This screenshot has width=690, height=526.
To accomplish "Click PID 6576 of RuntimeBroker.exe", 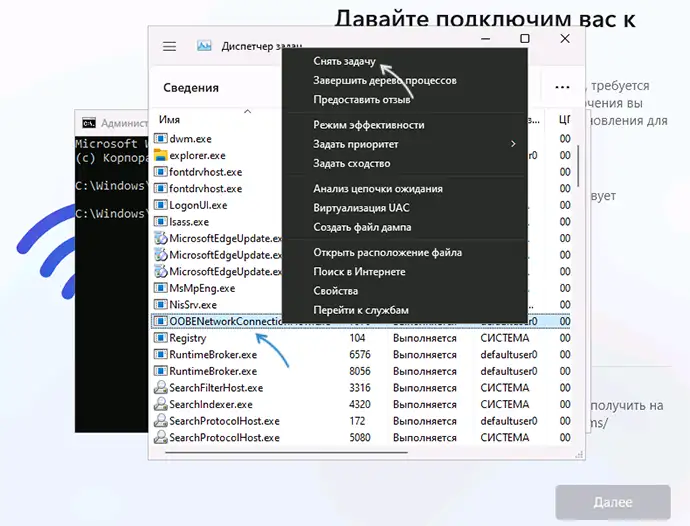I will pos(360,355).
